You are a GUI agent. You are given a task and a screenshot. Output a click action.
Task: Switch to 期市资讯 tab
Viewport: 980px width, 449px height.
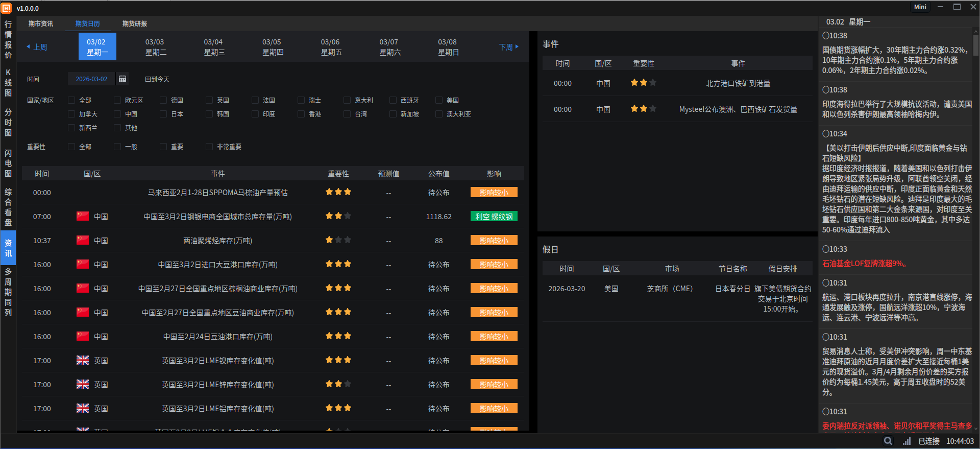(41, 23)
